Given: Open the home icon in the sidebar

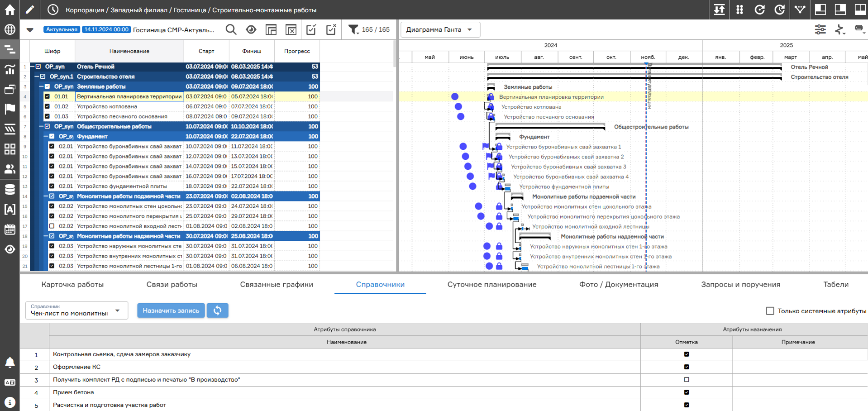Looking at the screenshot, I should (x=10, y=10).
